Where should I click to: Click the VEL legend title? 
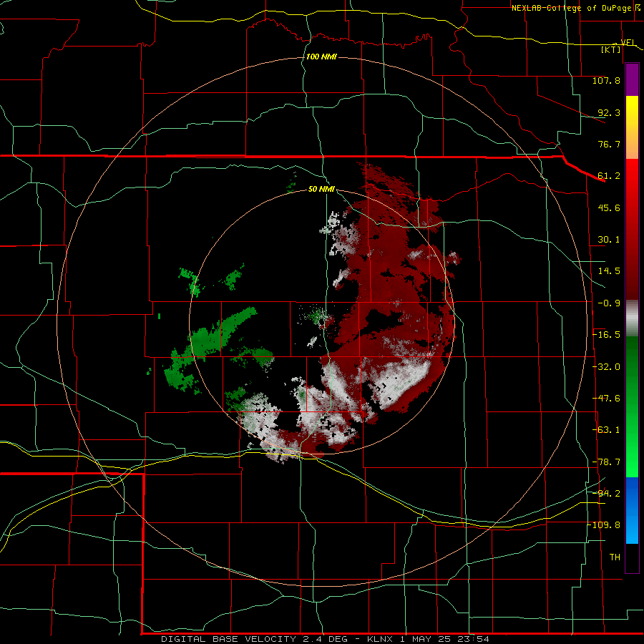pos(628,42)
